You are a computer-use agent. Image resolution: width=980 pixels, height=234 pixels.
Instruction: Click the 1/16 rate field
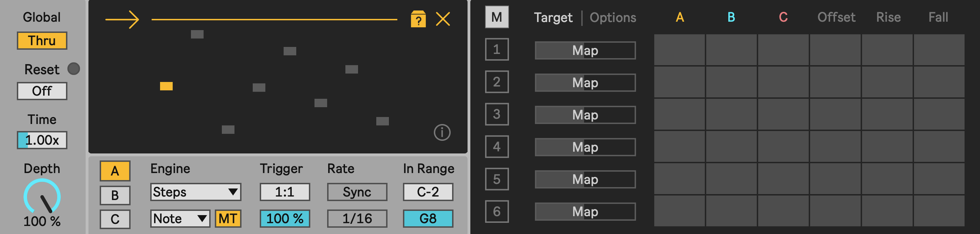pyautogui.click(x=357, y=218)
